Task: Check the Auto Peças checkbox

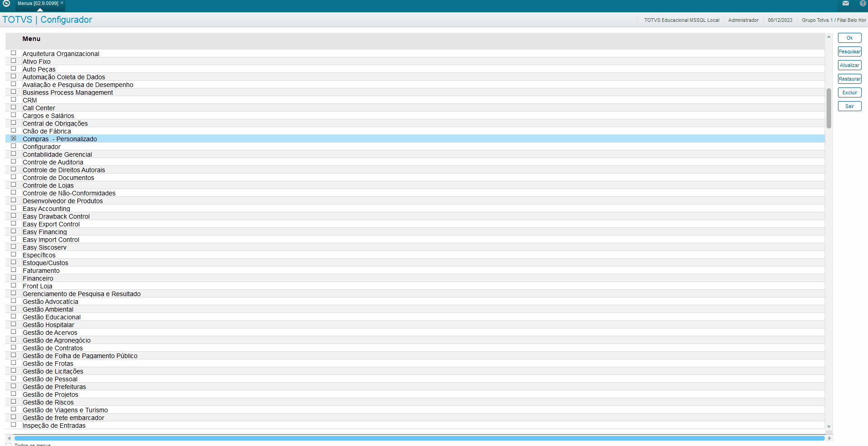Action: pyautogui.click(x=14, y=68)
